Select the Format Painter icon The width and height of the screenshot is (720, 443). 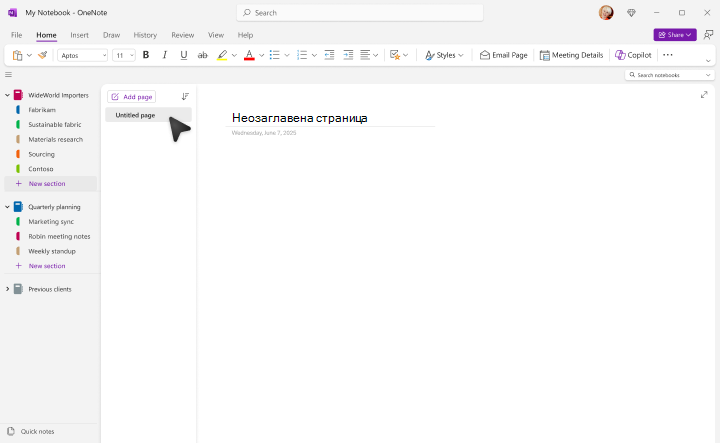43,55
